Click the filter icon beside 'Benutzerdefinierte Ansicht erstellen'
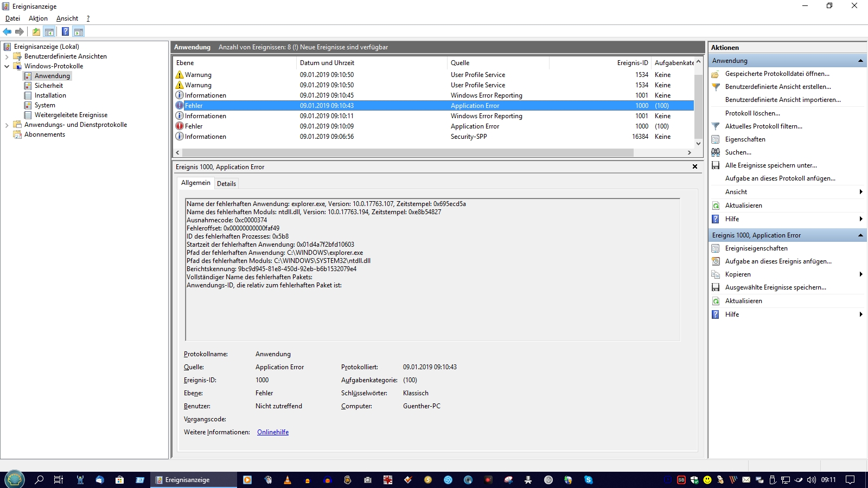 point(716,87)
